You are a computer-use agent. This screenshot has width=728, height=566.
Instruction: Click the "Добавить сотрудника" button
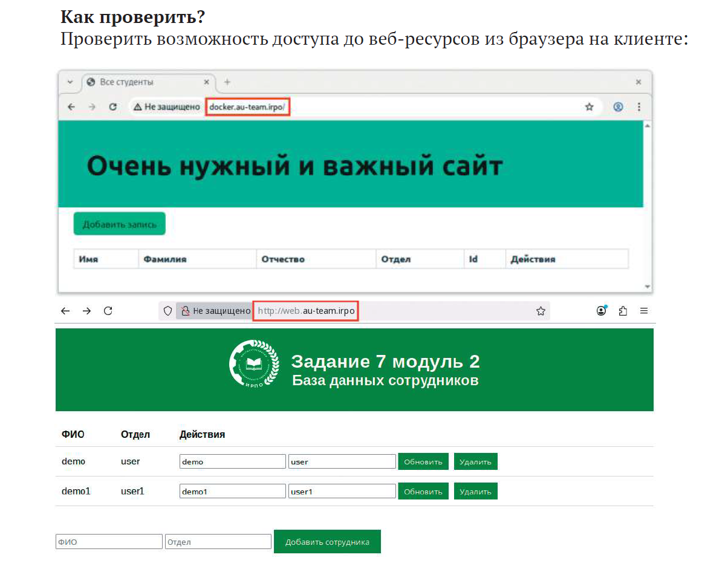pyautogui.click(x=327, y=542)
